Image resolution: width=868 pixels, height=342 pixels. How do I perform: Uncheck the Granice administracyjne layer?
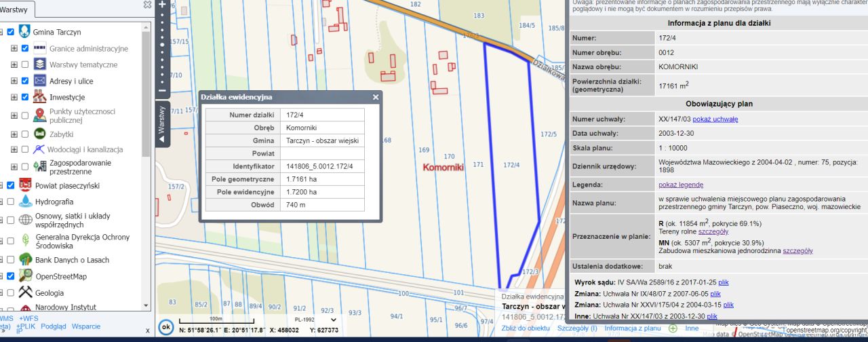[25, 49]
